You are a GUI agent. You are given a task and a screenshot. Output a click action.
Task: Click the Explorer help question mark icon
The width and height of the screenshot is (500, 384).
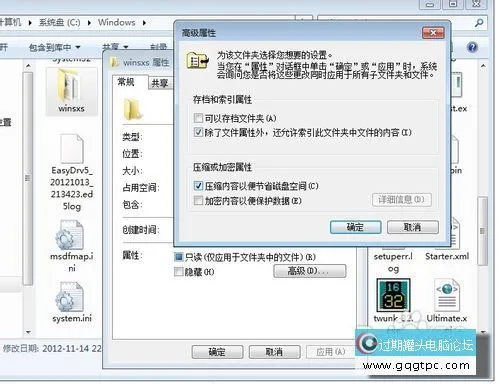pyautogui.click(x=472, y=47)
